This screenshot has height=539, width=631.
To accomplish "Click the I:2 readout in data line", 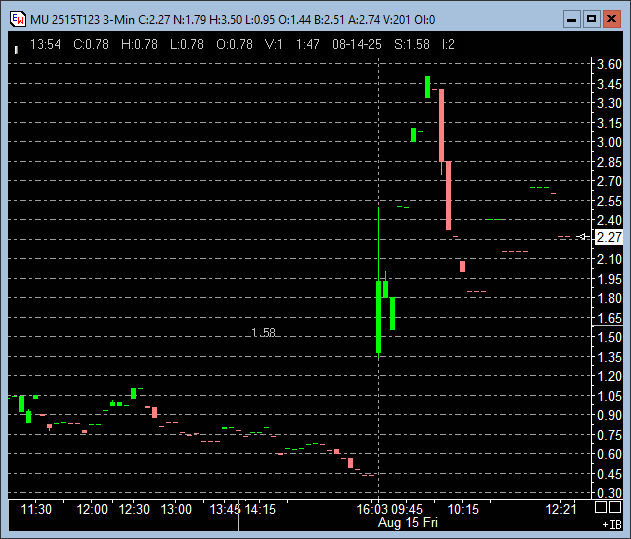I will [x=448, y=44].
